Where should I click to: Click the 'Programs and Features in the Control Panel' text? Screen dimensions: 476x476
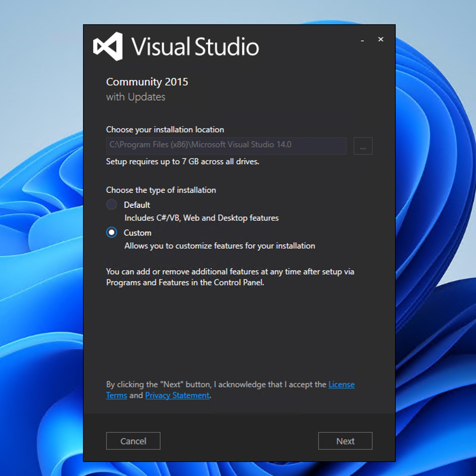click(185, 283)
